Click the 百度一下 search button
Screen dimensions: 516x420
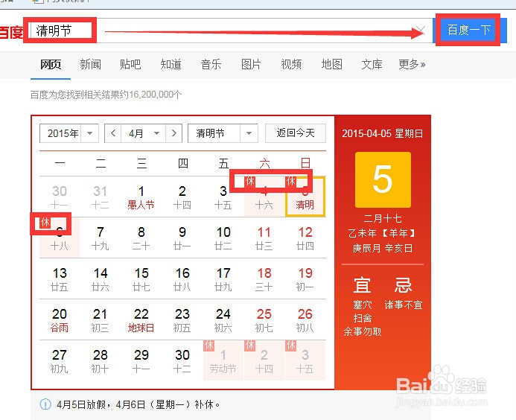469,30
